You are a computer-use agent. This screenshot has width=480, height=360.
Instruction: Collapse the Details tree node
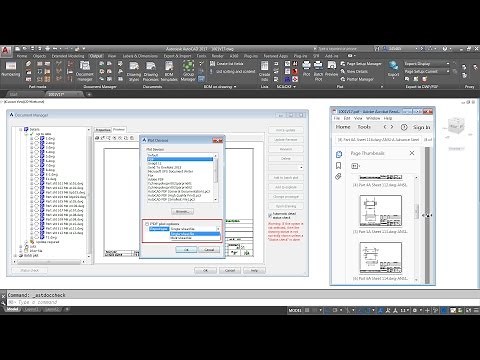click(21, 129)
